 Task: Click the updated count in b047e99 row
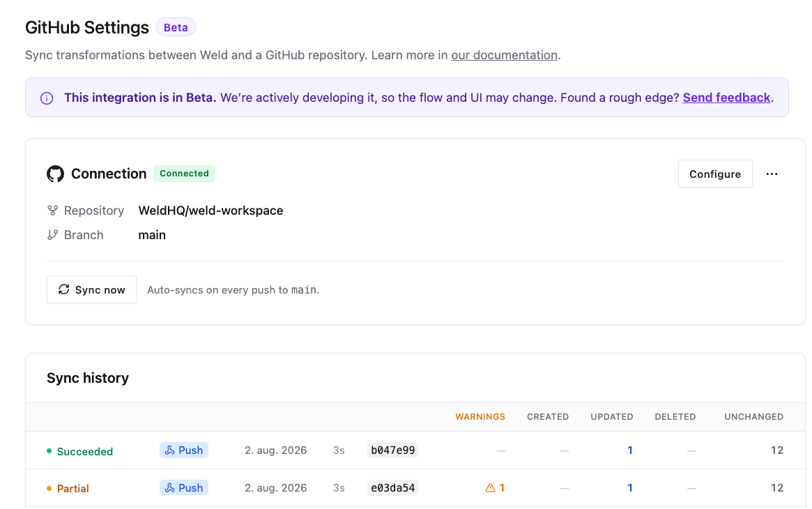(629, 450)
